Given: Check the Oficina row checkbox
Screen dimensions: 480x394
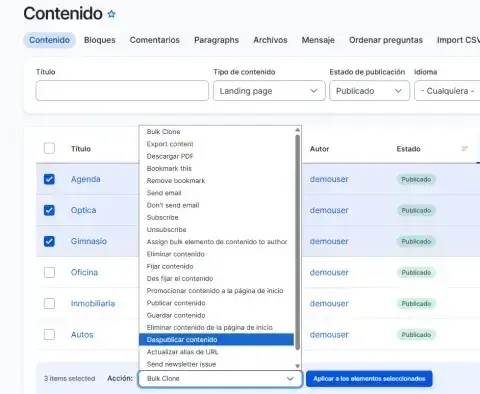Looking at the screenshot, I should point(49,272).
